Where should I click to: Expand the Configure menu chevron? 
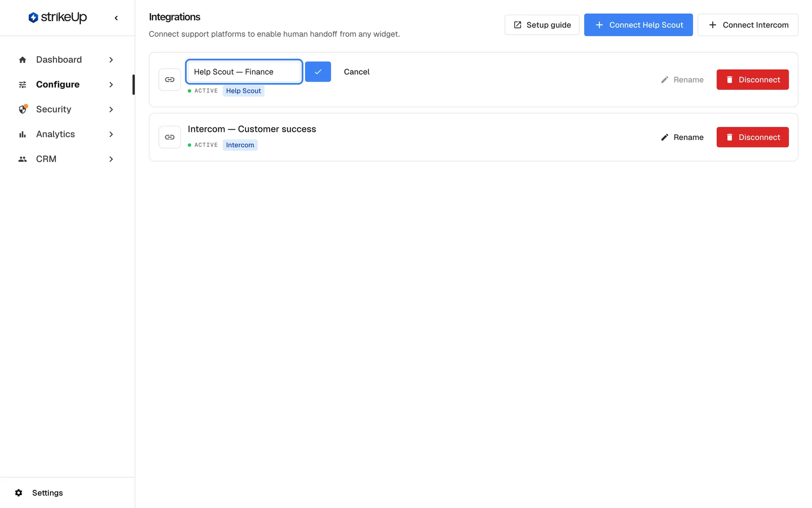pos(111,84)
